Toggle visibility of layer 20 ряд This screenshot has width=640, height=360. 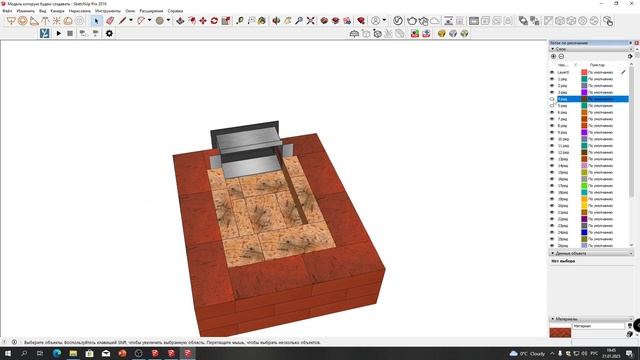point(552,205)
